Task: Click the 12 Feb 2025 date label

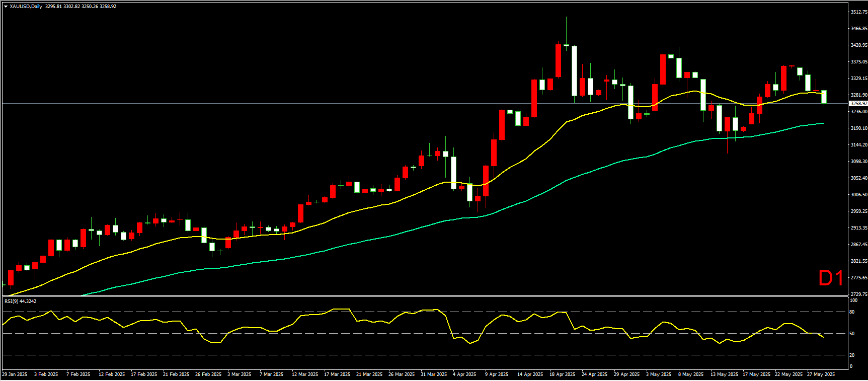Action: click(112, 374)
